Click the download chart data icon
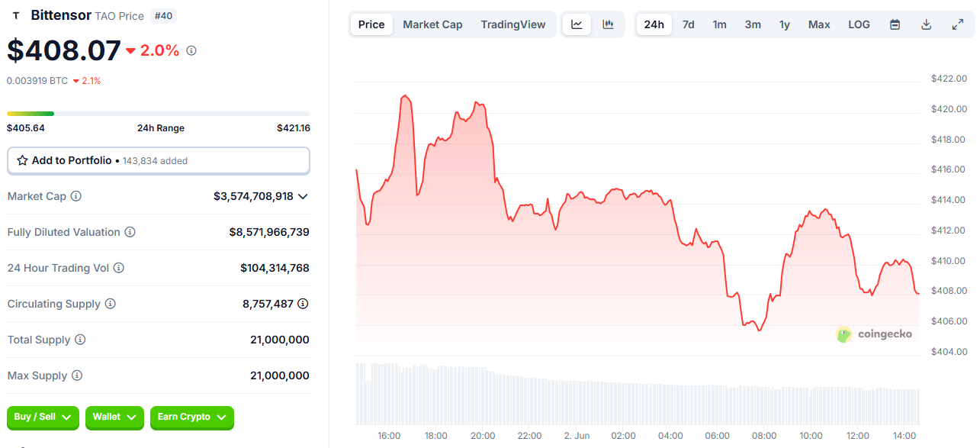The image size is (980, 448). pos(926,24)
